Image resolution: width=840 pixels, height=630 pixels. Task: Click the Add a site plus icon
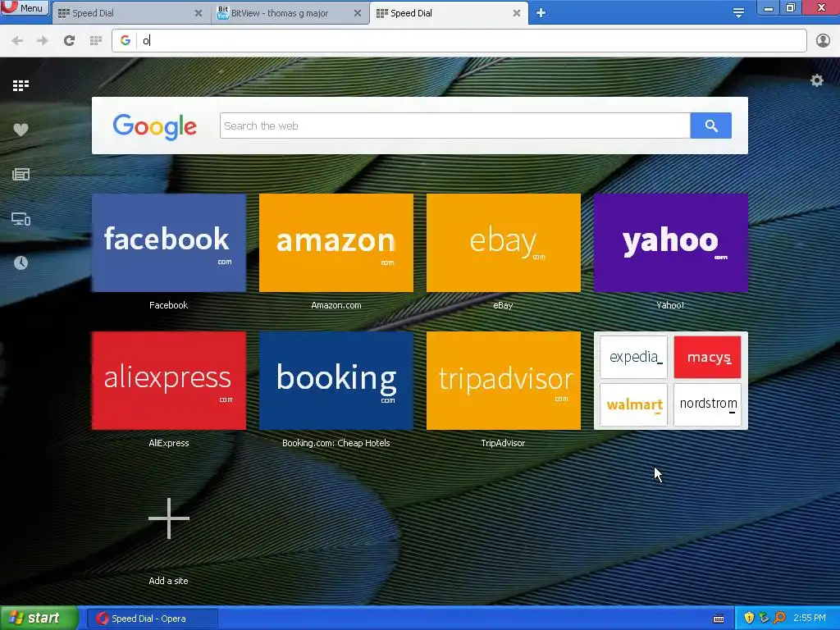pos(169,518)
